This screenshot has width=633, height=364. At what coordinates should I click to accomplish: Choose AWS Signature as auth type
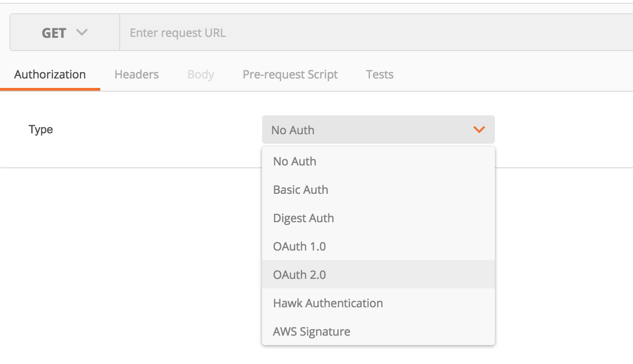point(312,331)
